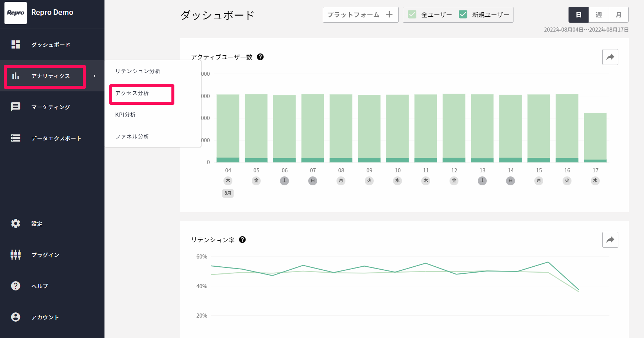Click the Plugin icon in sidebar
Image resolution: width=644 pixels, height=338 pixels.
pos(16,255)
